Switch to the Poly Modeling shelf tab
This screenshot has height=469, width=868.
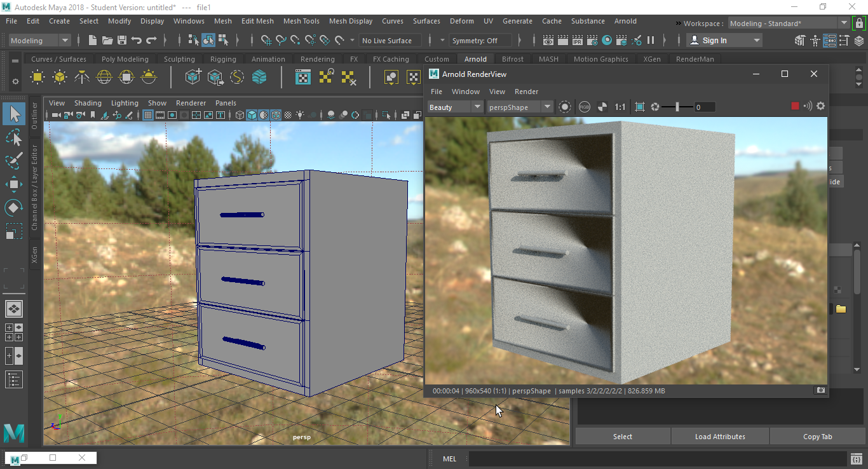click(125, 59)
